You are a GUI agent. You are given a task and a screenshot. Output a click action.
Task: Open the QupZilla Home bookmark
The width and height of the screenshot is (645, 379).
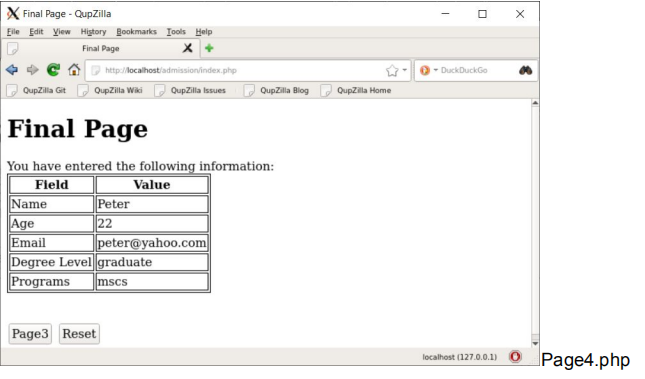[x=356, y=91]
